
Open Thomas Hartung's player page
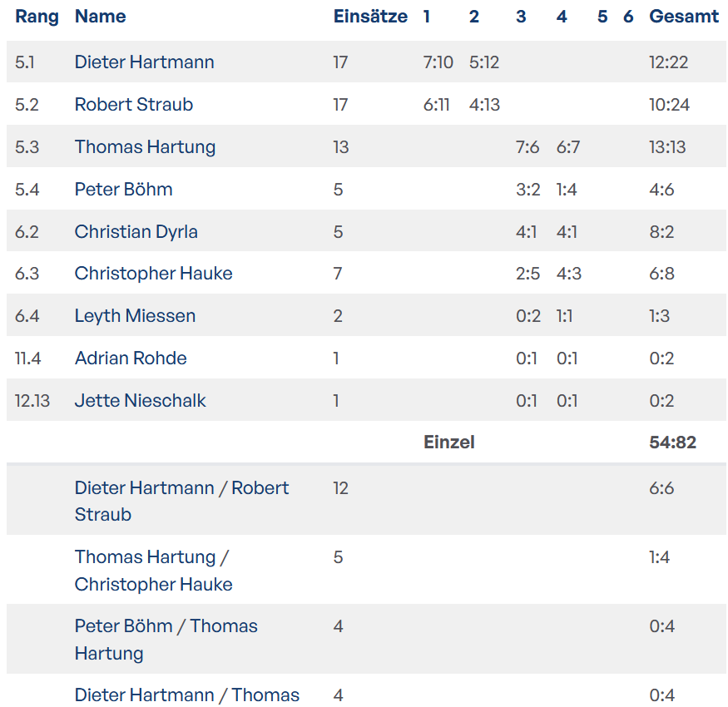145,147
